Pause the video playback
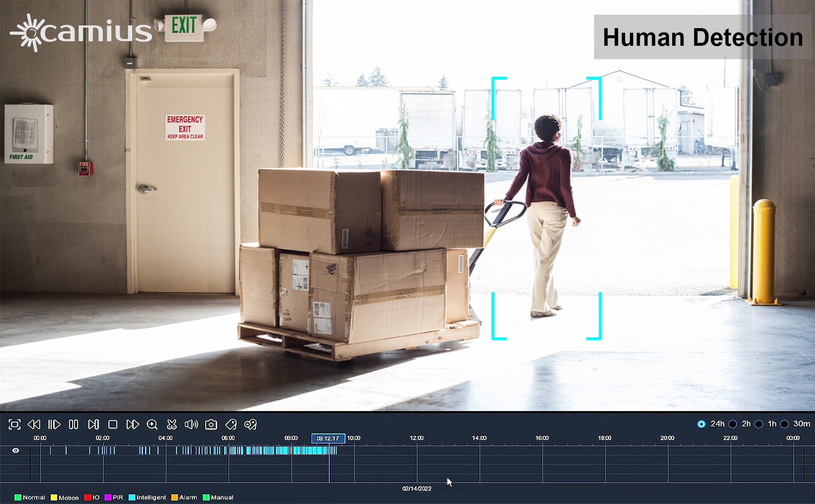This screenshot has width=815, height=504. tap(74, 425)
